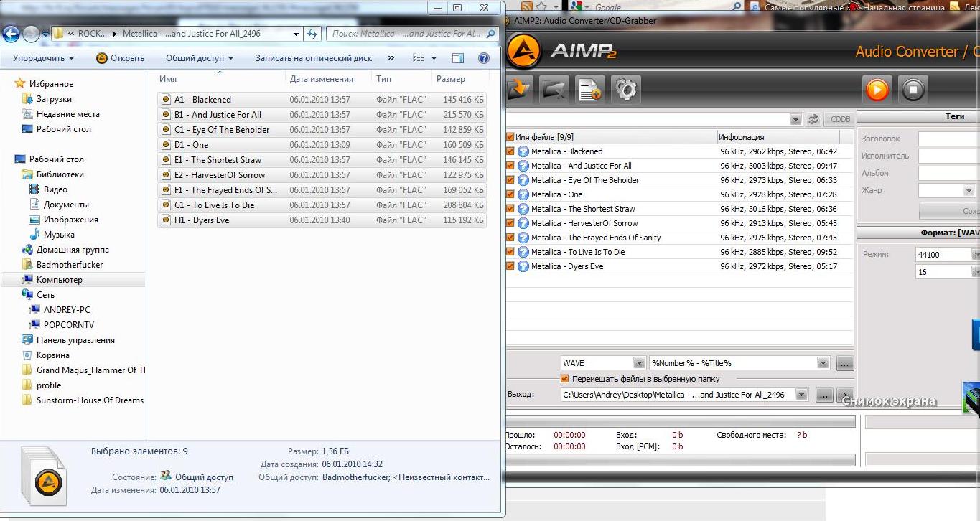This screenshot has height=521, width=980.
Task: Expand the %Number% - %Title% name template dropdown
Action: [822, 363]
